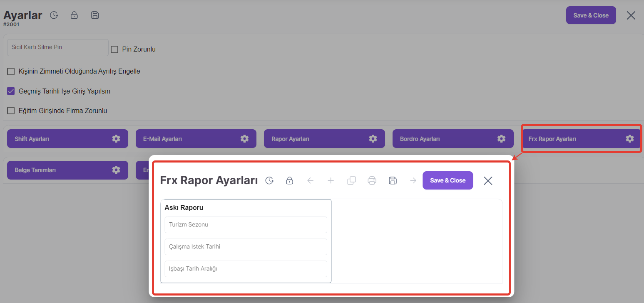This screenshot has width=644, height=303.
Task: Click the print icon in Frx toolbar
Action: tap(372, 180)
